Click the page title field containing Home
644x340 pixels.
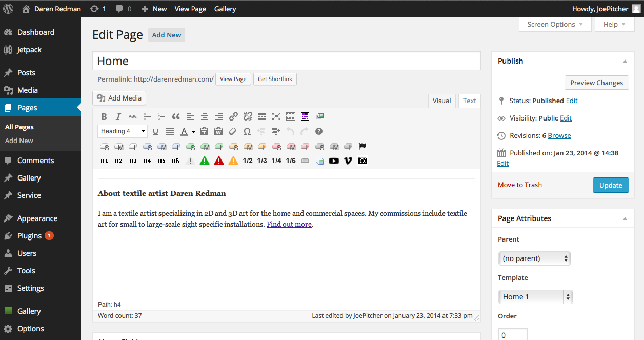[x=287, y=61]
